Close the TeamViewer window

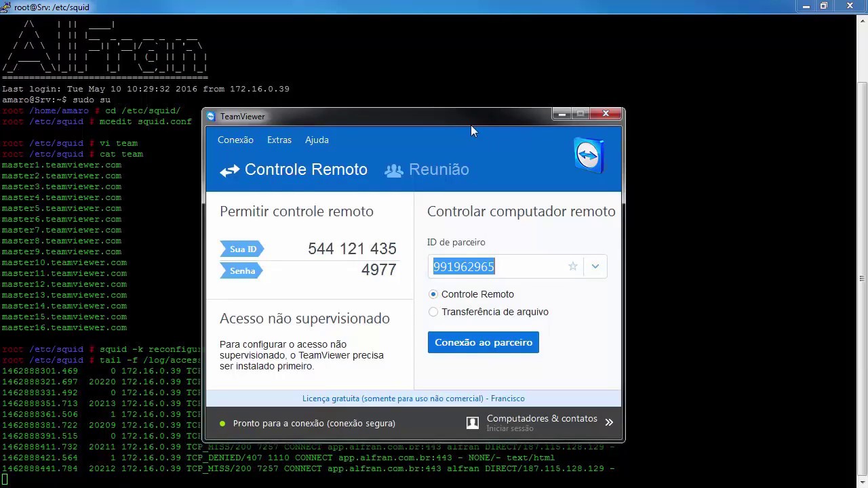606,114
